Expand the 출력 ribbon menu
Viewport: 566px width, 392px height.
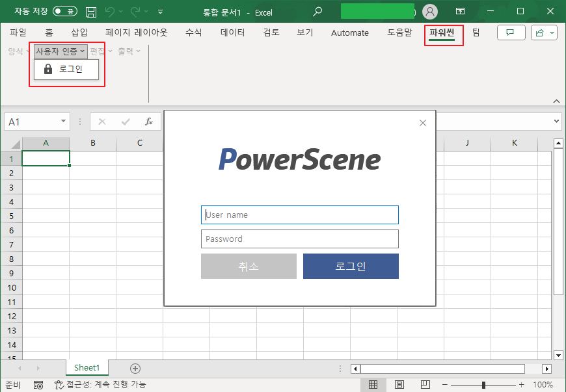(129, 51)
